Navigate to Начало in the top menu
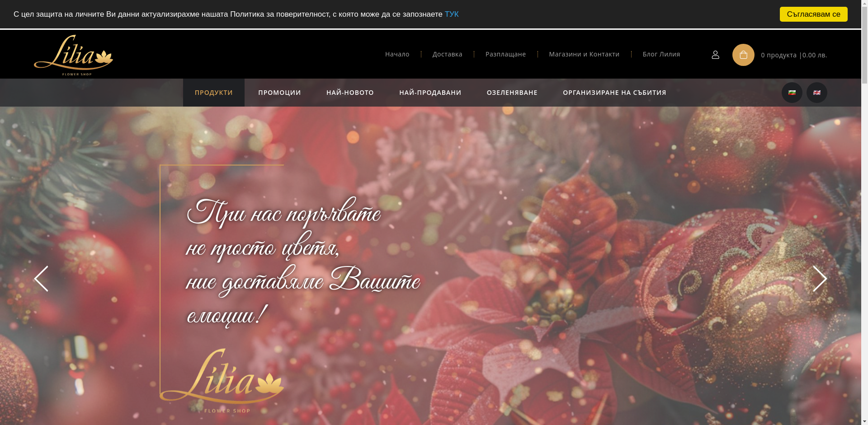The image size is (868, 425). (397, 54)
